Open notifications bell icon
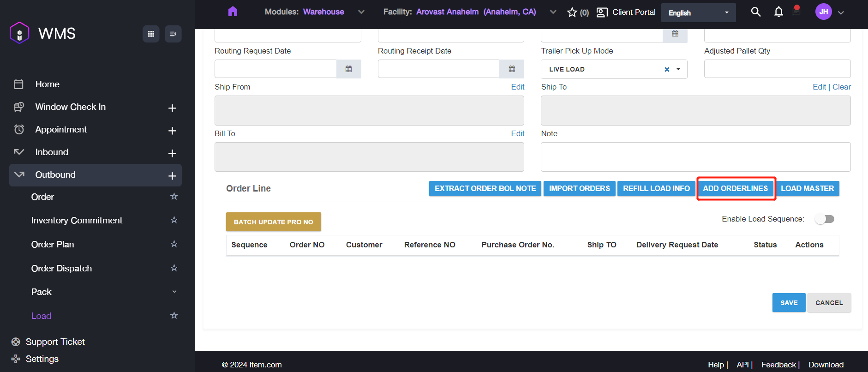868x372 pixels. [x=778, y=12]
